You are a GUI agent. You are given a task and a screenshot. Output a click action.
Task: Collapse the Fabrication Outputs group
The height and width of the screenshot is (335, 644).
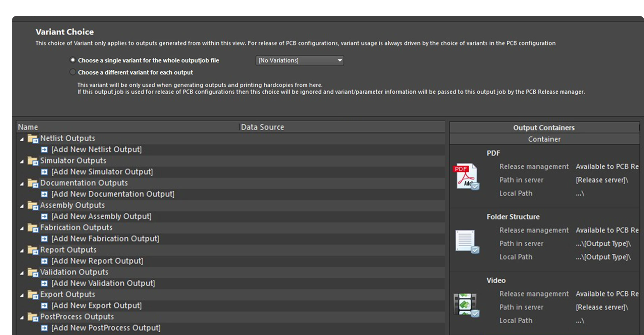[22, 228]
